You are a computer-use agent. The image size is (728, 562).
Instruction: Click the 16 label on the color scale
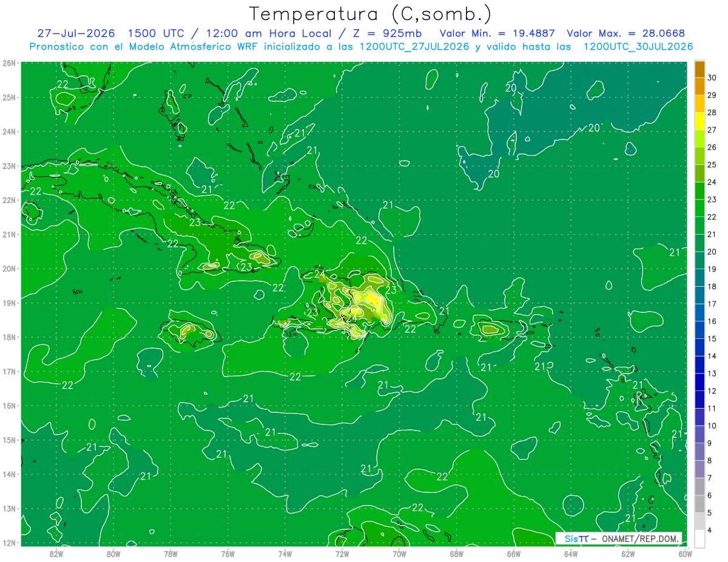coord(712,321)
